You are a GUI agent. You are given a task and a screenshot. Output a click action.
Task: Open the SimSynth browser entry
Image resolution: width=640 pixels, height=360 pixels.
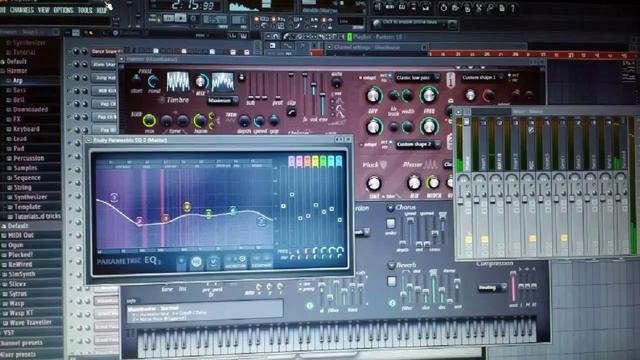tap(22, 274)
